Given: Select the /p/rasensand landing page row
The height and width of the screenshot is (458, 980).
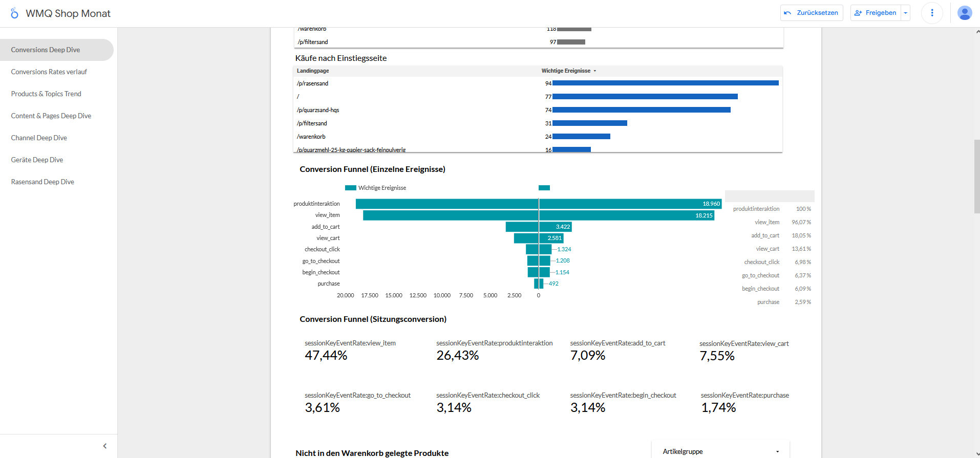Looking at the screenshot, I should [x=538, y=83].
